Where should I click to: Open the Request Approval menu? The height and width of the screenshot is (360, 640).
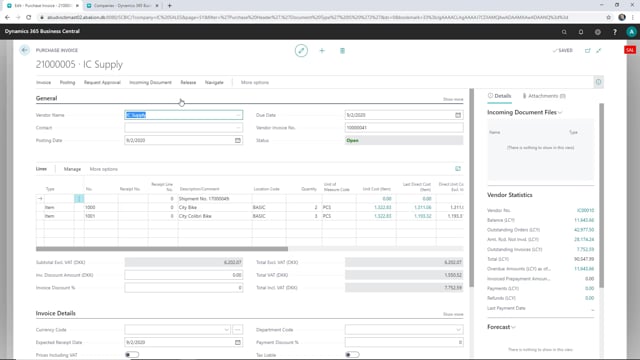[x=102, y=82]
